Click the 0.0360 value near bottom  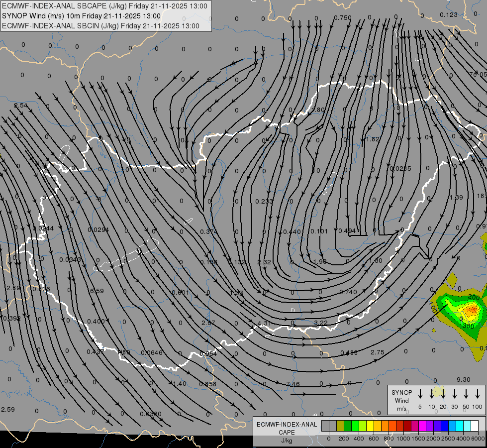(151, 414)
